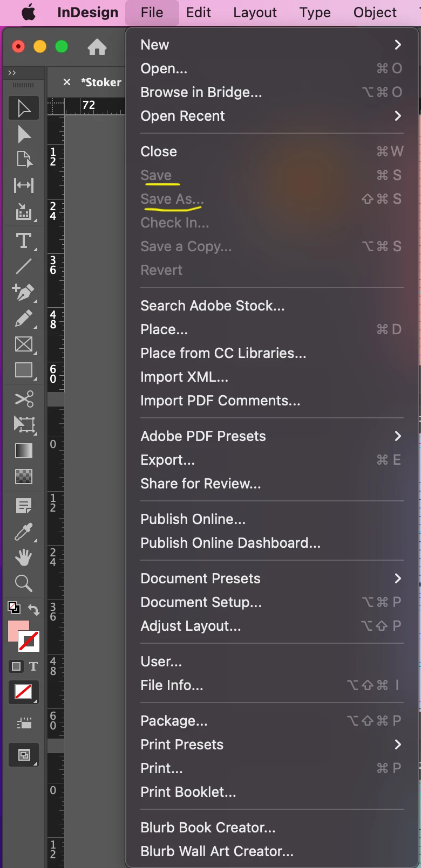Close the open File menu

tap(152, 12)
